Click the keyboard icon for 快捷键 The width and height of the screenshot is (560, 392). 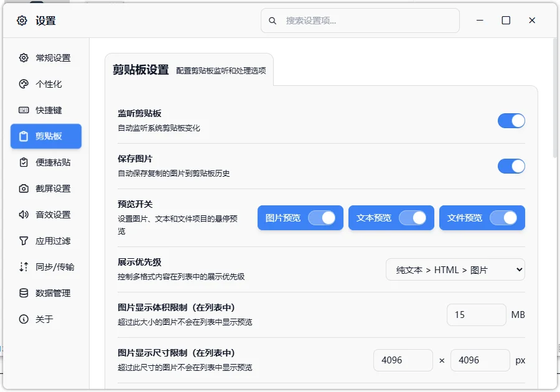point(24,110)
